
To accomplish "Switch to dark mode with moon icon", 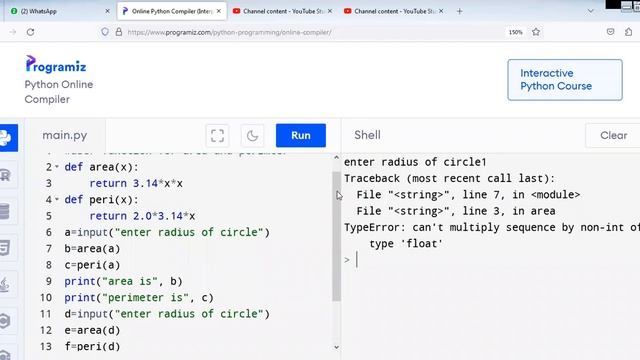I will 252,136.
